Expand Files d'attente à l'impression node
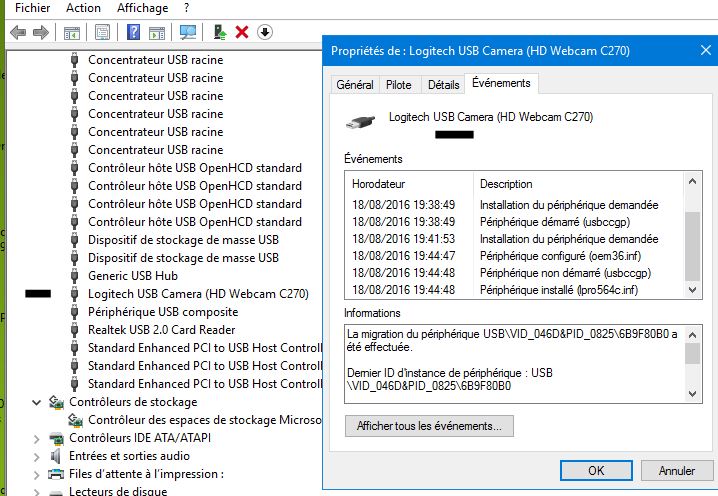 pos(37,475)
